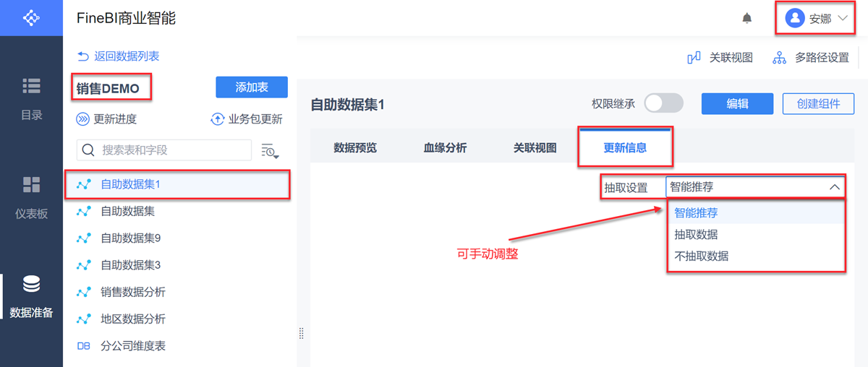Switch to the 血缘分析 tab
This screenshot has width=868, height=367.
(x=445, y=148)
